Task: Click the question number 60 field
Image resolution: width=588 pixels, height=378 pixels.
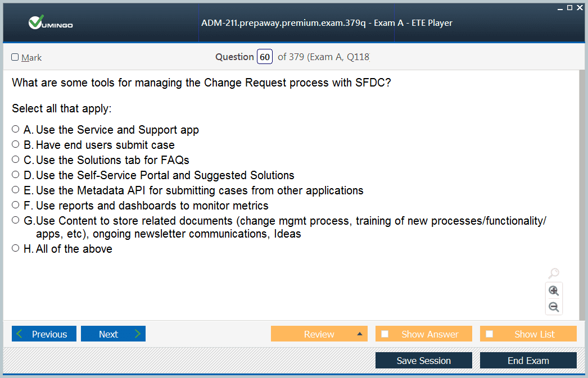Action: tap(265, 57)
